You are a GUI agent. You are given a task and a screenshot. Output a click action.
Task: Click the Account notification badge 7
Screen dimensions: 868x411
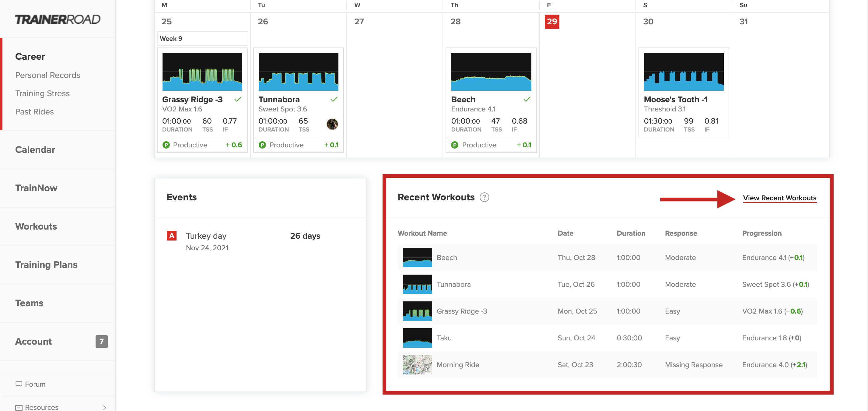pos(101,341)
